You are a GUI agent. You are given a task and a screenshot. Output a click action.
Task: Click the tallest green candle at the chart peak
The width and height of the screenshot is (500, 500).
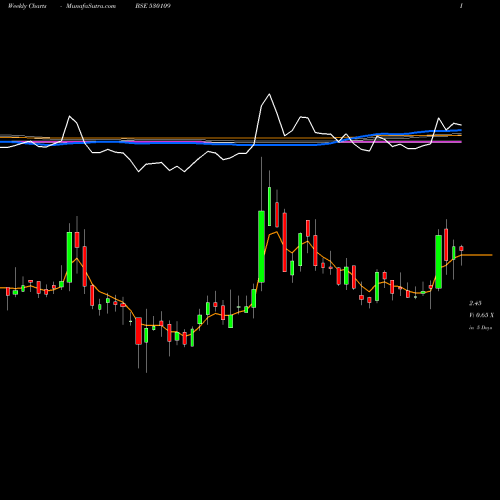tap(262, 247)
